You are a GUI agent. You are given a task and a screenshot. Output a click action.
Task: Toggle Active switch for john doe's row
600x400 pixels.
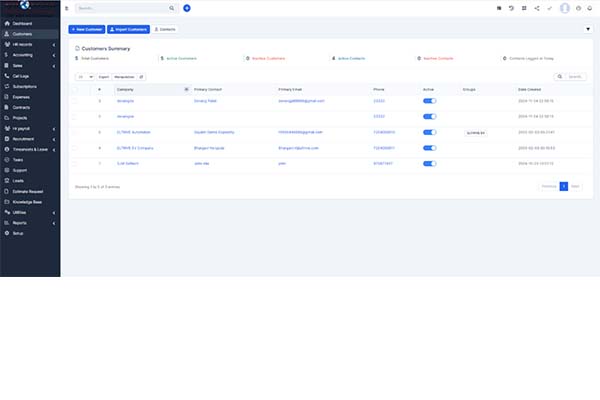429,163
